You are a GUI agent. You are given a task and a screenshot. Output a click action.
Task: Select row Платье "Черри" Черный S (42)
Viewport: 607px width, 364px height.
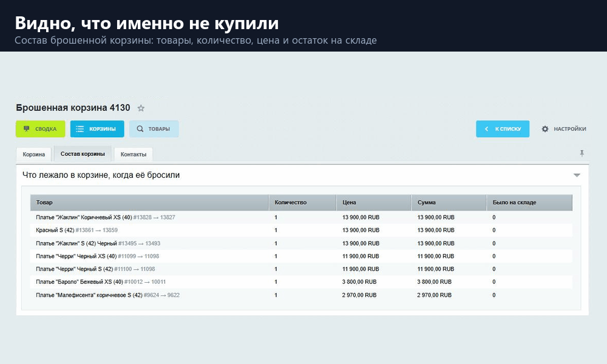pos(301,269)
